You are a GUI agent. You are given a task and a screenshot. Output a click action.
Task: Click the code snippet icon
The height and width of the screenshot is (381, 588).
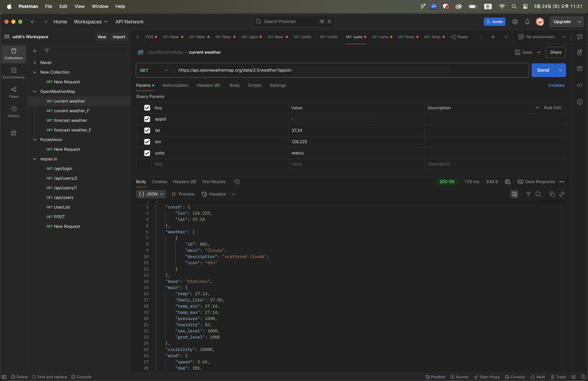[x=580, y=85]
